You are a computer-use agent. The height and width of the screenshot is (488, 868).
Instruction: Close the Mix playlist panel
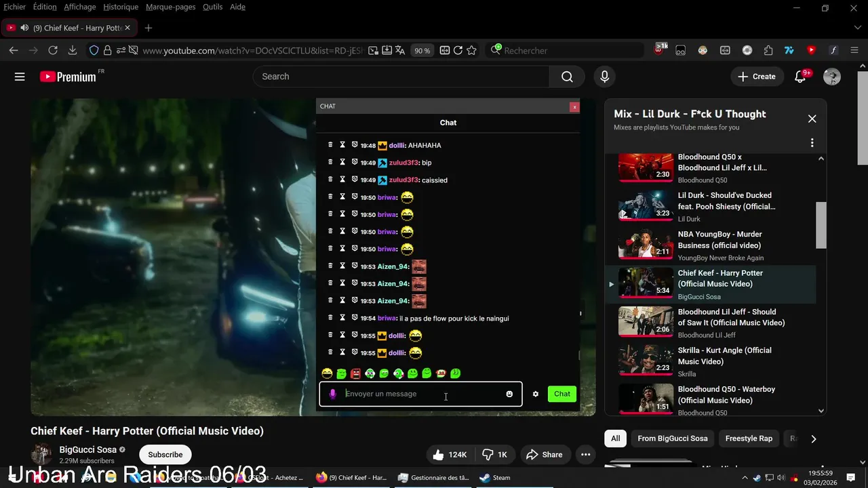click(812, 119)
